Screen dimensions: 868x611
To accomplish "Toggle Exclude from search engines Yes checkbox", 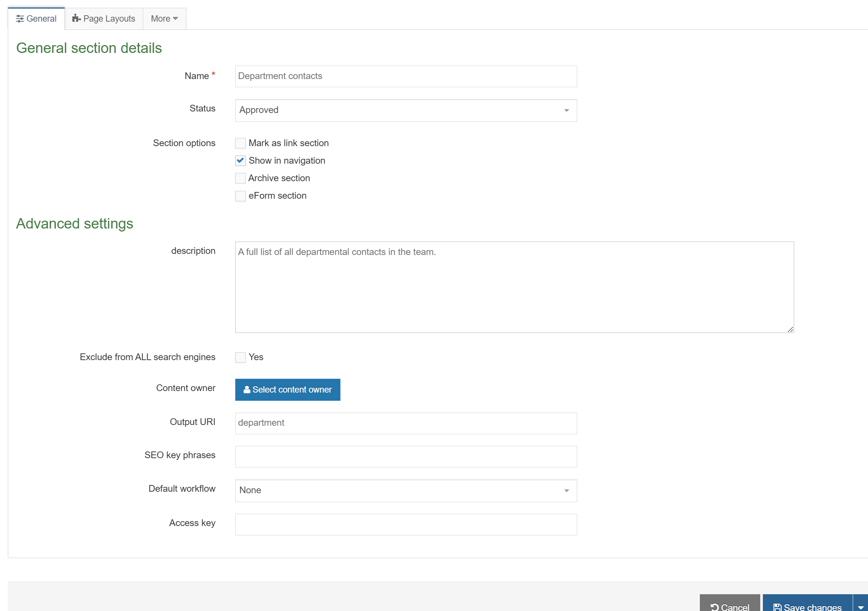I will tap(240, 357).
